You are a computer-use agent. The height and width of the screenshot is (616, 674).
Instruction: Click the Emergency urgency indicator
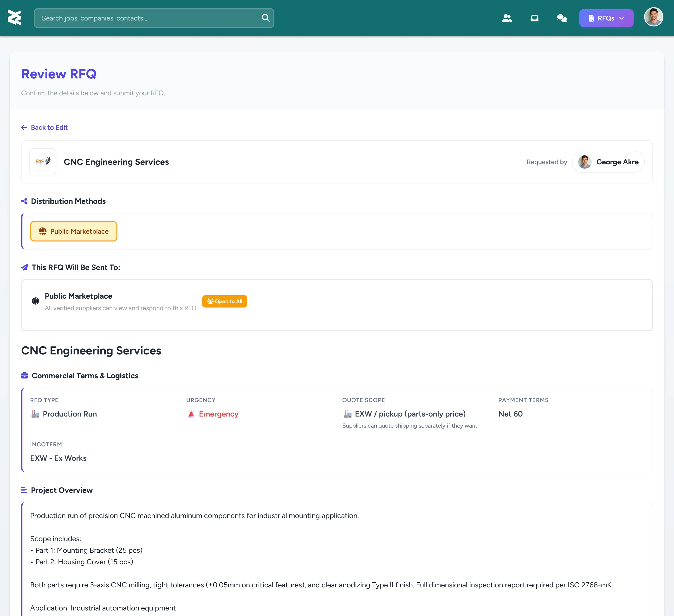[213, 414]
